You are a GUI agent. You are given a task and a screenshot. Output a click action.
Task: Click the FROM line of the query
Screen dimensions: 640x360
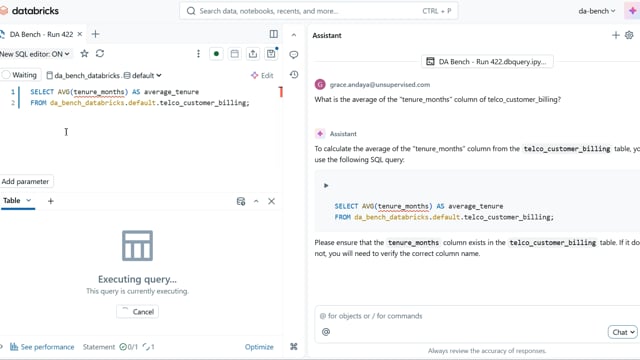(140, 103)
